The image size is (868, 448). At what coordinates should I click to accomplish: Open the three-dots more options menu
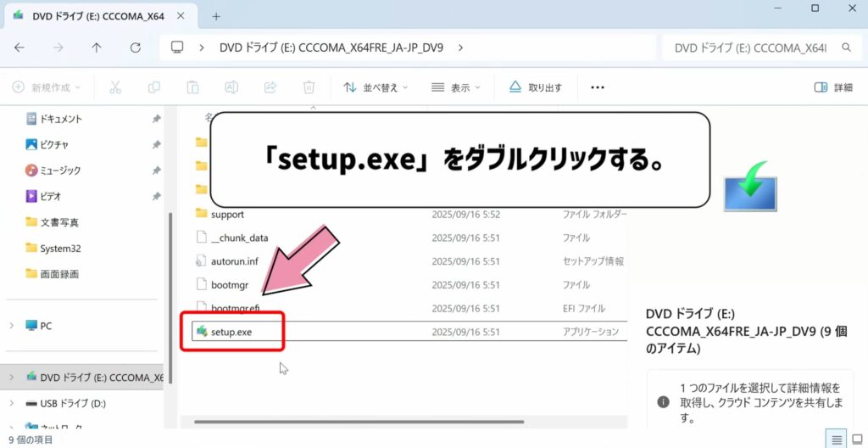coord(598,87)
